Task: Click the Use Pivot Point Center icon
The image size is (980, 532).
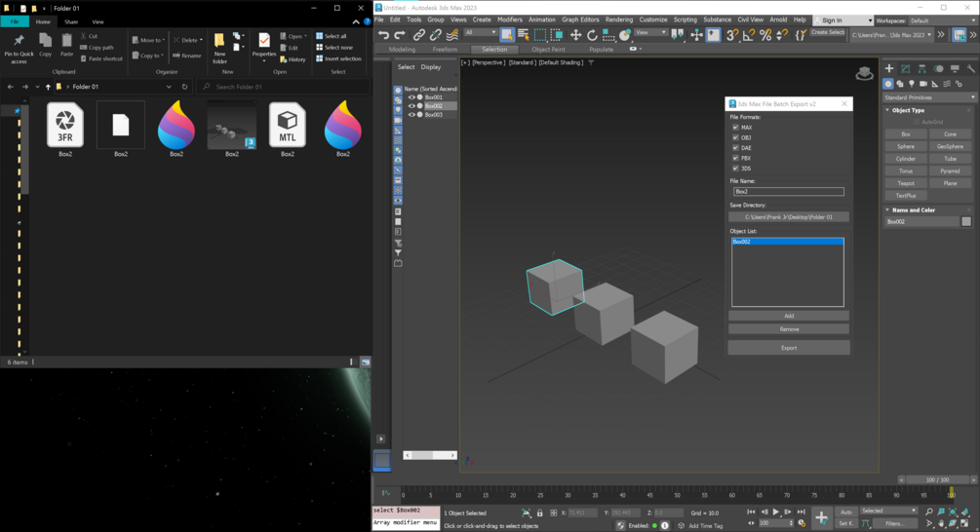Action: pos(678,35)
